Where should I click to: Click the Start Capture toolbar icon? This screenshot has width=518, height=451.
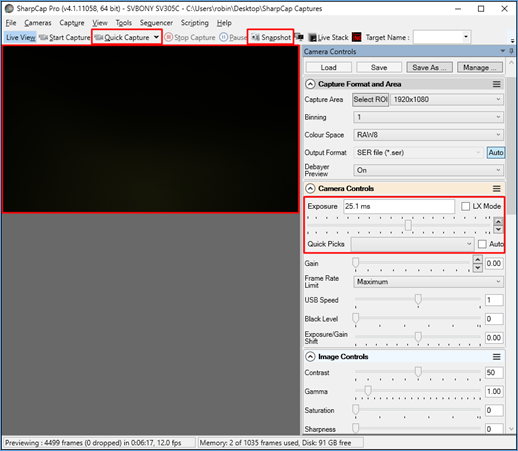click(x=43, y=37)
